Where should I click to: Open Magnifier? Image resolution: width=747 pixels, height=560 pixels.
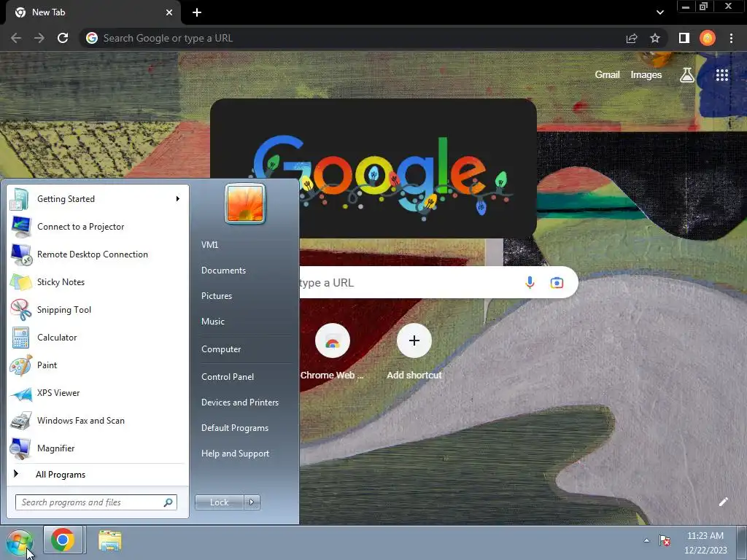coord(98,448)
